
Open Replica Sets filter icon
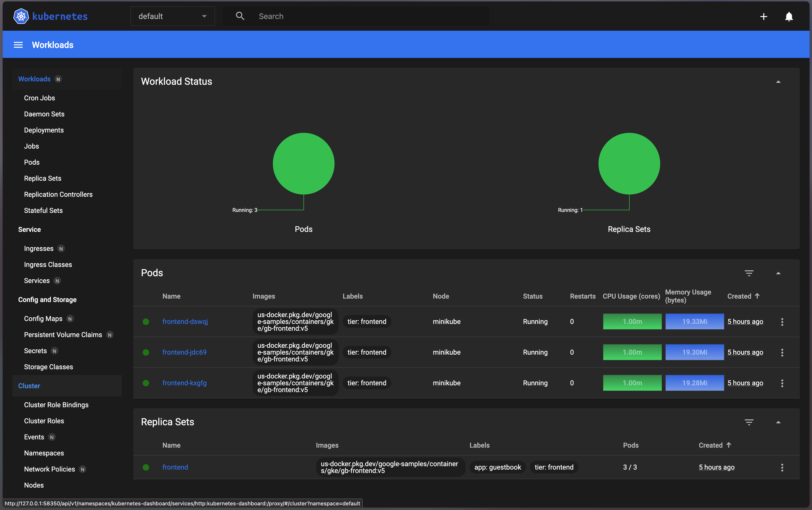click(749, 422)
